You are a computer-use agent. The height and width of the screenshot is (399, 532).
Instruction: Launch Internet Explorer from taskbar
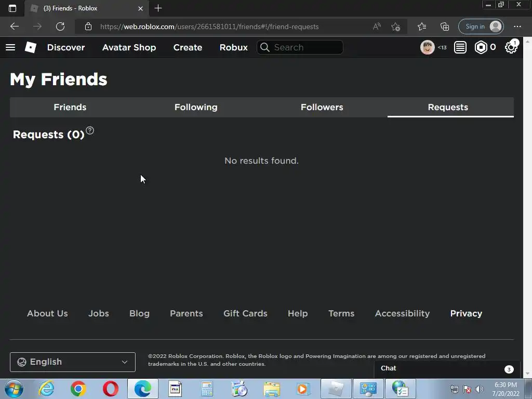pos(46,389)
